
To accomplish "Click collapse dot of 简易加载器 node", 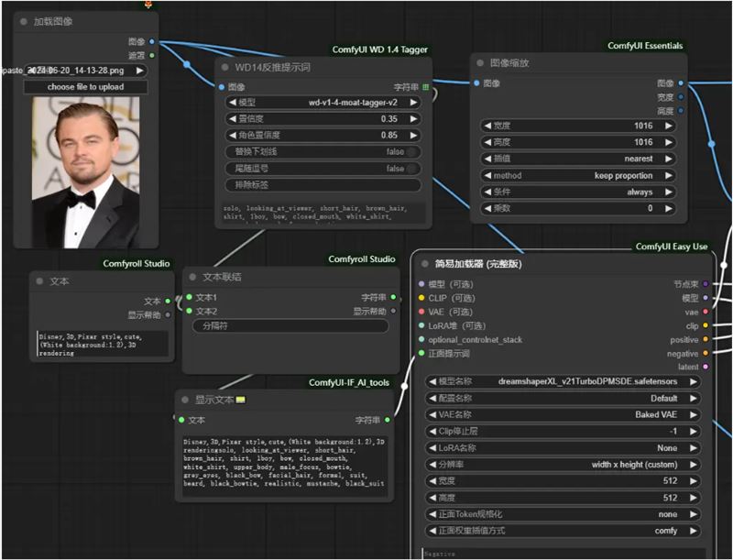I will coord(424,264).
